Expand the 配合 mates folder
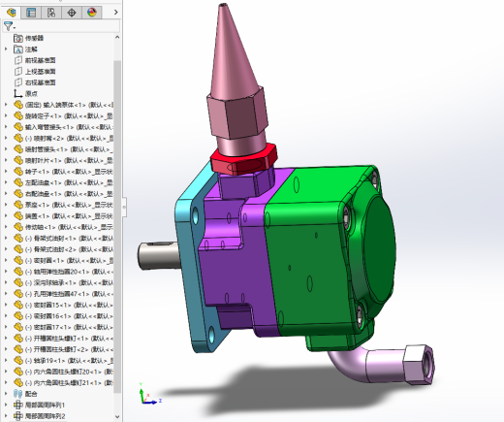Screen dimensions: 504x422 click(x=6, y=394)
